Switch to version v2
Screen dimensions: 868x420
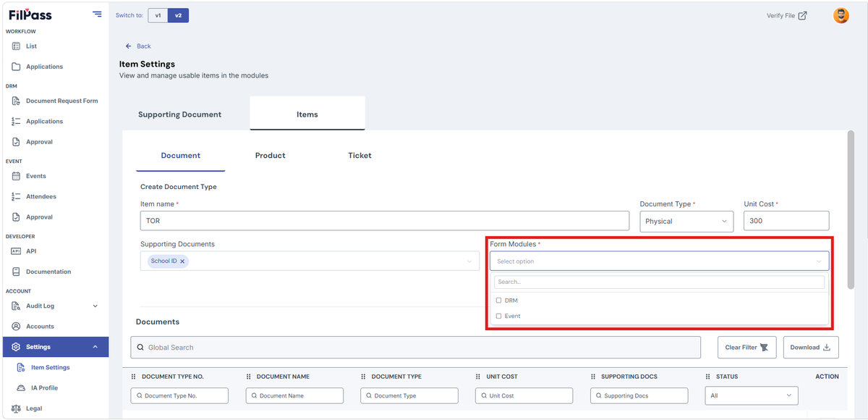[178, 15]
